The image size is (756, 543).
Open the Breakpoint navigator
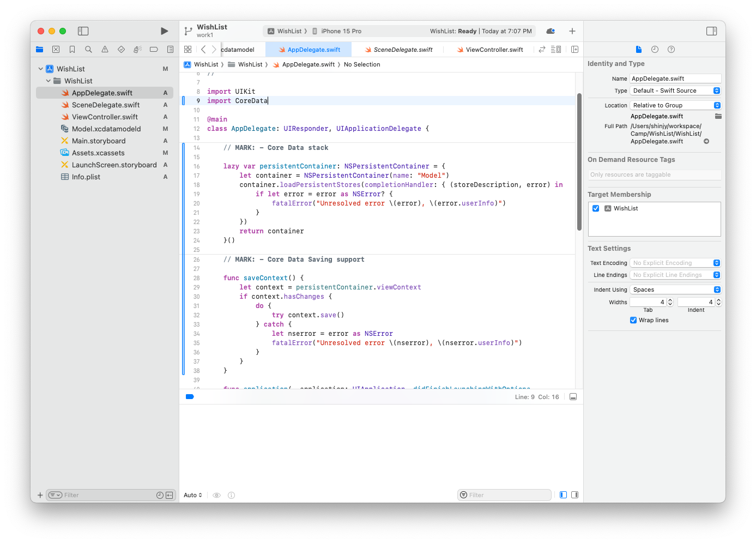154,49
